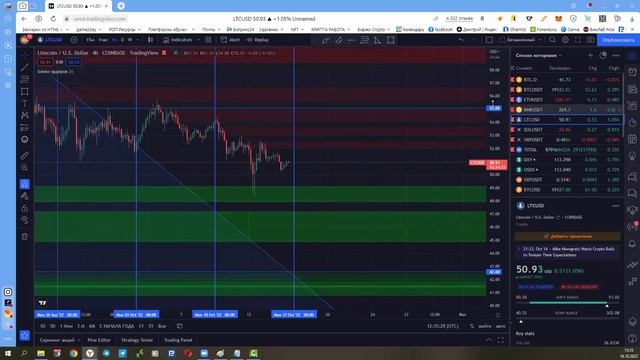Select the trend line drawing tool
Screen dimensions: 640x360
(25, 67)
